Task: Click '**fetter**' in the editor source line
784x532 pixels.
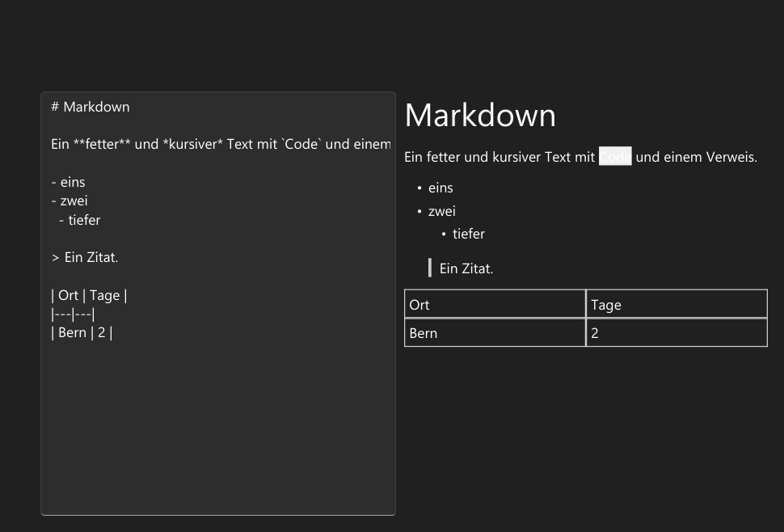Action: (x=102, y=144)
